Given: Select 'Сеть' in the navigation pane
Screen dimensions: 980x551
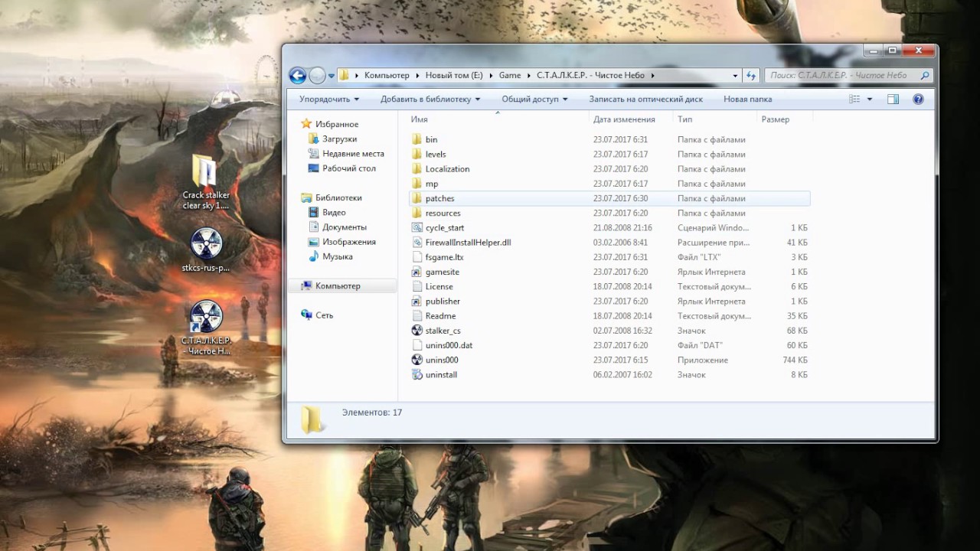Looking at the screenshot, I should coord(325,315).
